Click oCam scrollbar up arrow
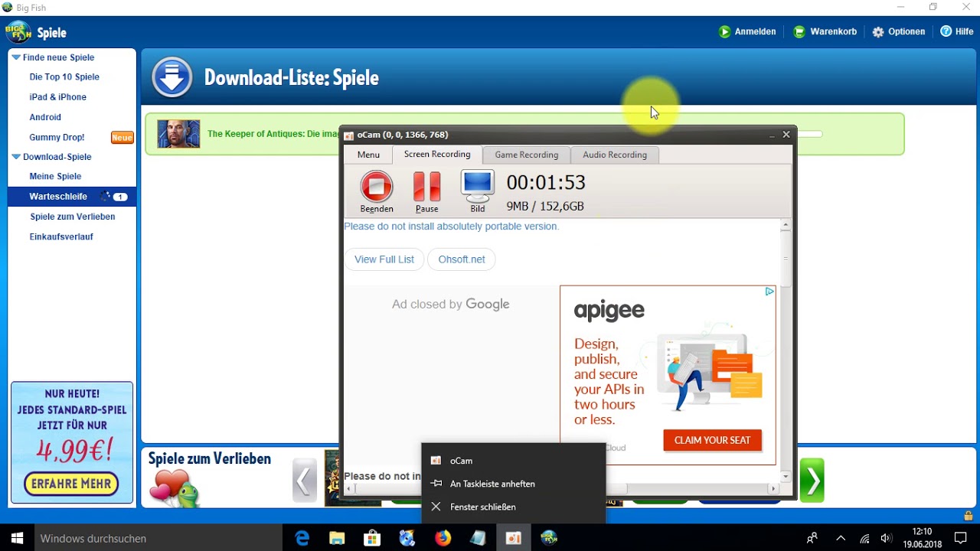This screenshot has width=980, height=551. 786,226
